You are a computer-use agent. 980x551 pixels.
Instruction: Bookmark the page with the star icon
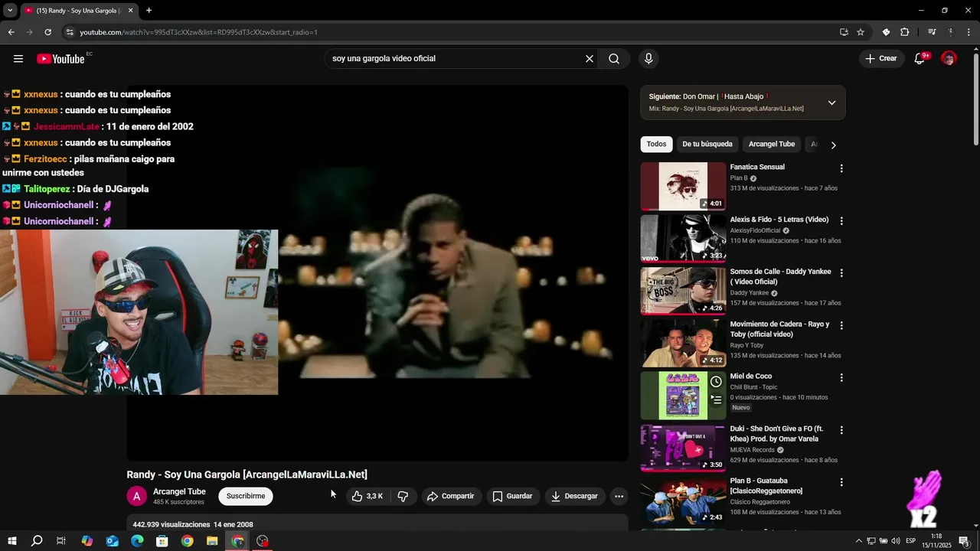click(861, 32)
